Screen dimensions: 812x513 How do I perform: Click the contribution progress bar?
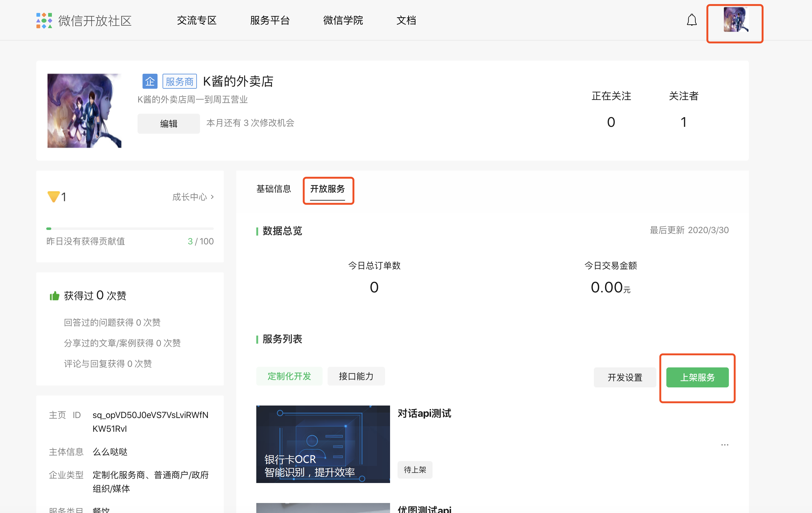[130, 228]
